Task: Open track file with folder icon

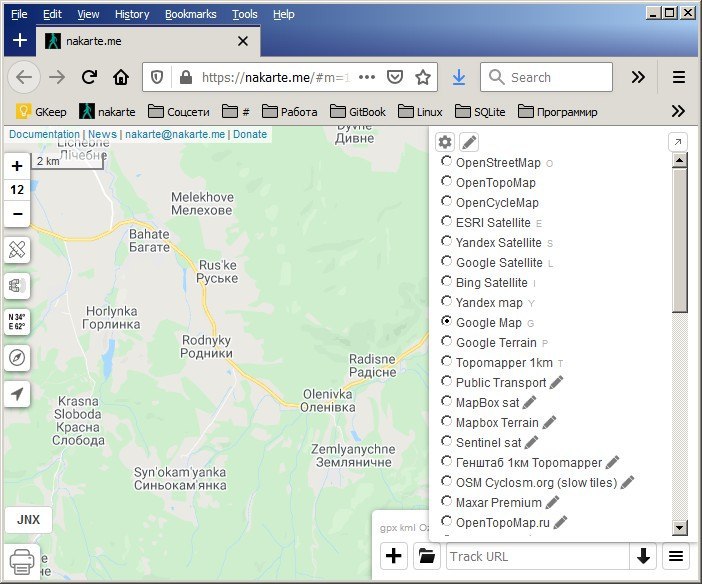Action: (x=427, y=556)
